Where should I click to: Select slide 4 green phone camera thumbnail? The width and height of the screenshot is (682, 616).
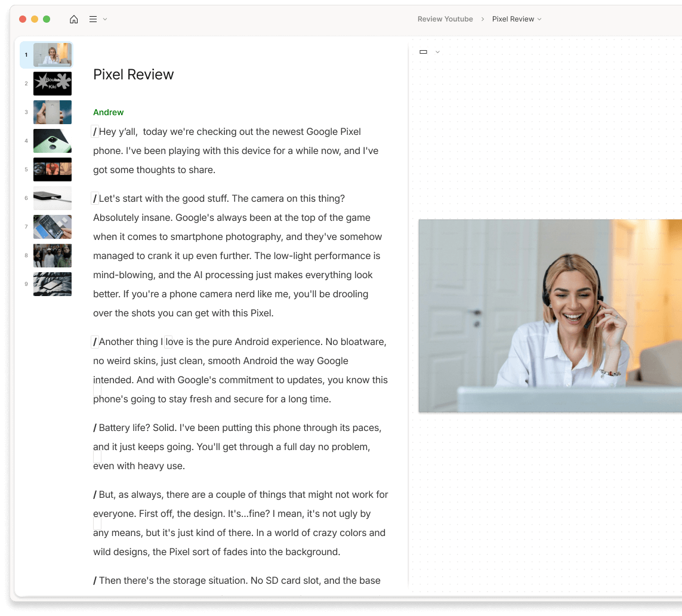(53, 141)
